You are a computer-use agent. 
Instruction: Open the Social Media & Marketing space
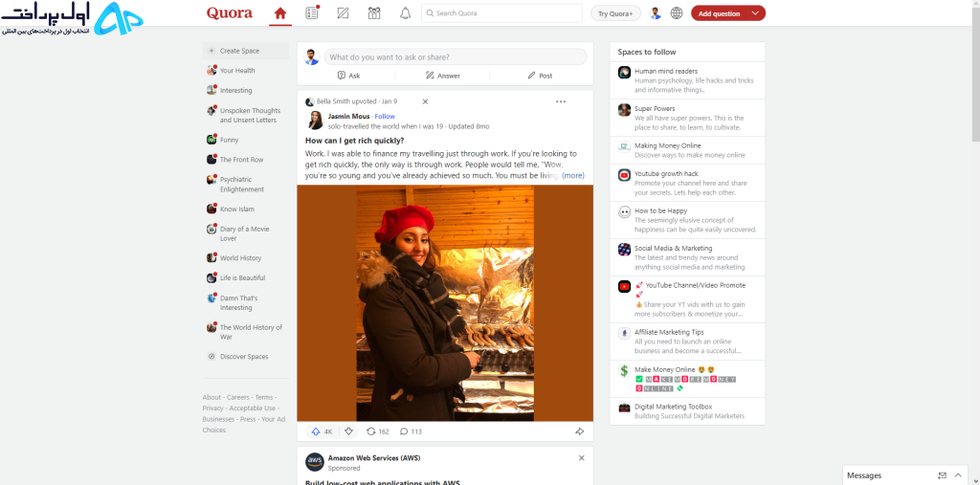pyautogui.click(x=687, y=257)
